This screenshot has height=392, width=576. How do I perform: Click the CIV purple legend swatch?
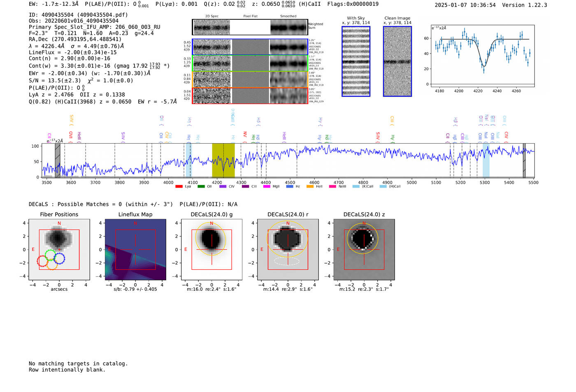click(x=223, y=186)
